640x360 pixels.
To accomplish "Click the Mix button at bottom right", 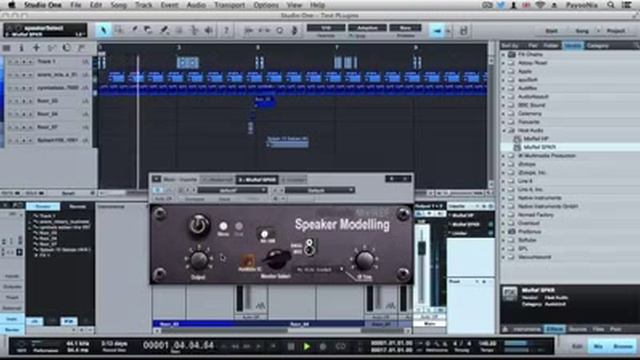I will click(x=598, y=347).
